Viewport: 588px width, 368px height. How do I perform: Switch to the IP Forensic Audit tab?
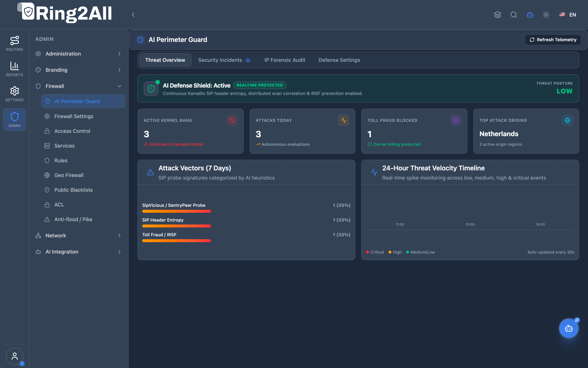click(x=284, y=60)
